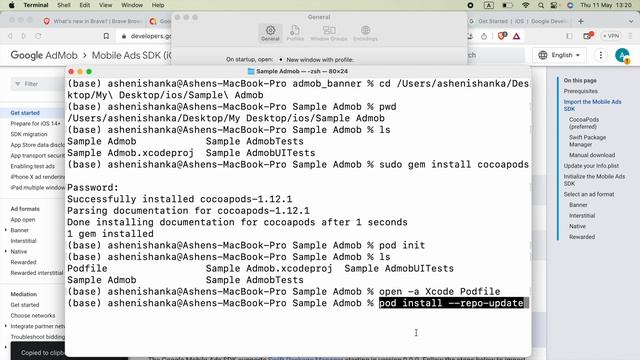
Task: Click the share icon in address bar
Action: (x=484, y=36)
